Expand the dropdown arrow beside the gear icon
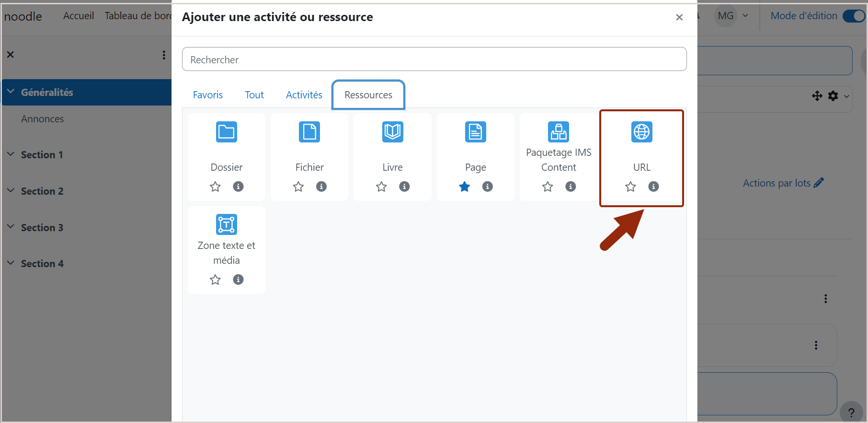This screenshot has height=423, width=868. tap(846, 96)
